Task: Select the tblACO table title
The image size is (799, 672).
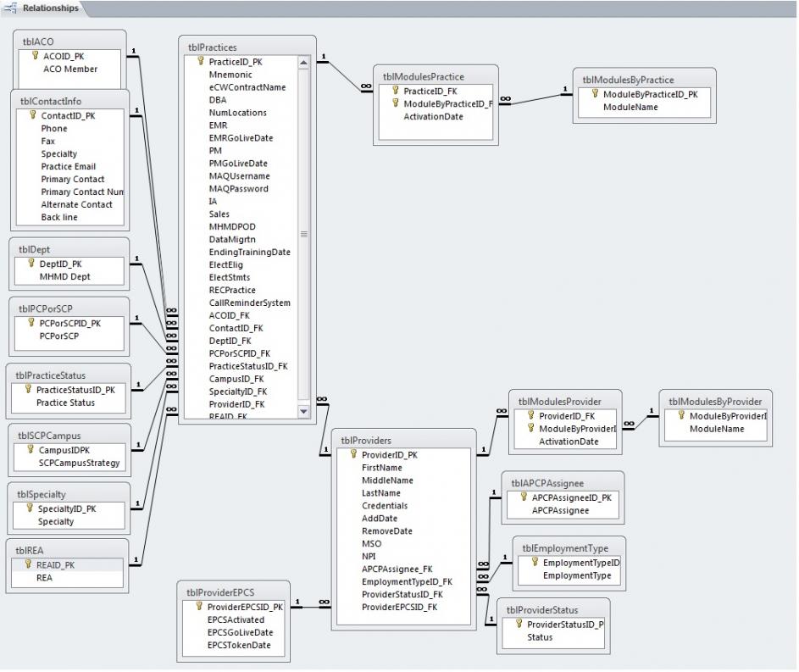Action: coord(38,42)
